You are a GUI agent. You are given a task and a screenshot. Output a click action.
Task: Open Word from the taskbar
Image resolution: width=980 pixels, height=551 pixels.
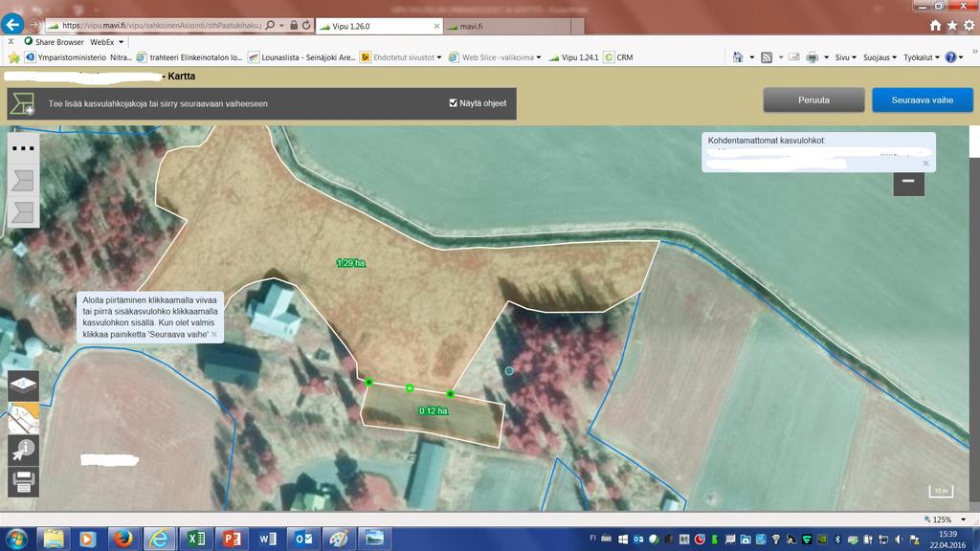pyautogui.click(x=268, y=539)
